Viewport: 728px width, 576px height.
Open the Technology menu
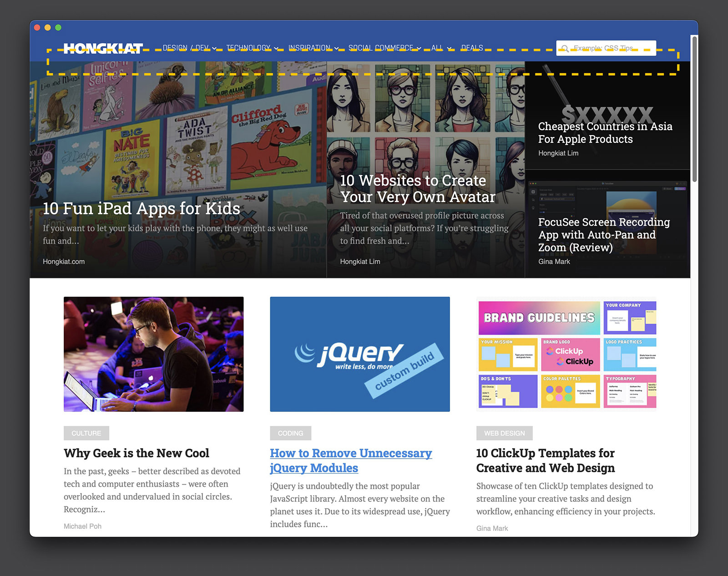pos(248,48)
